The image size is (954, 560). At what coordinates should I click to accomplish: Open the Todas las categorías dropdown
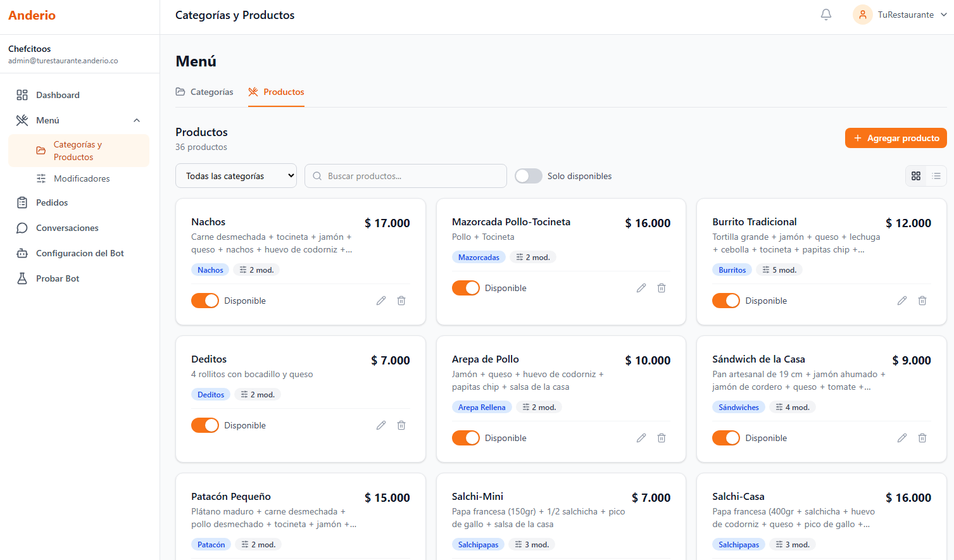click(x=236, y=176)
